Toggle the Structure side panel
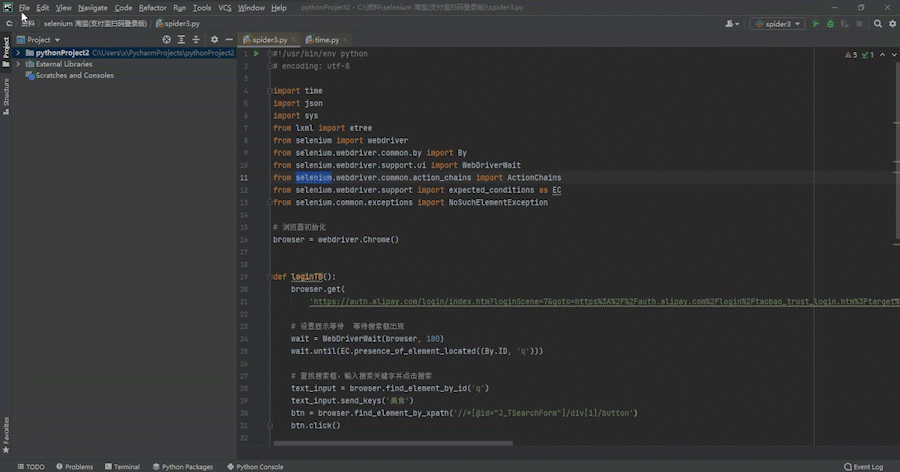The width and height of the screenshot is (900, 472). [x=6, y=96]
